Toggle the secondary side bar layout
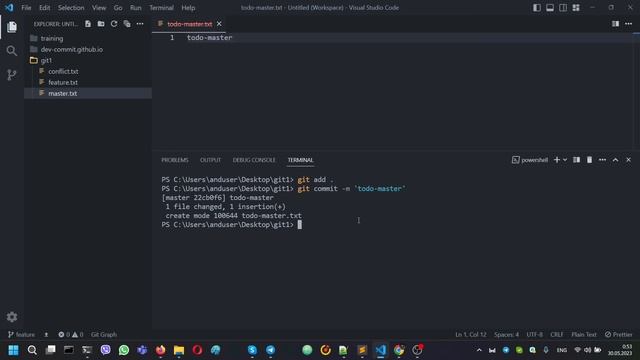Viewport: 640px width, 360px height. (x=563, y=8)
